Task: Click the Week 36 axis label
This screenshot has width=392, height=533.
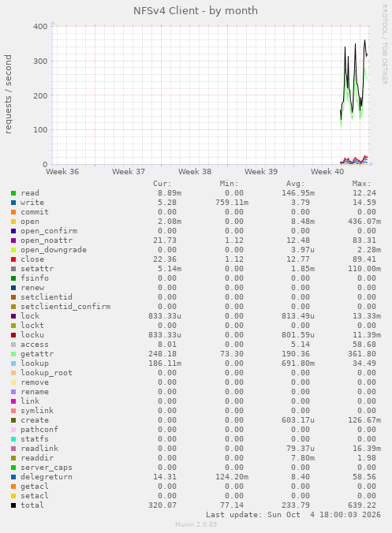Action: (62, 172)
